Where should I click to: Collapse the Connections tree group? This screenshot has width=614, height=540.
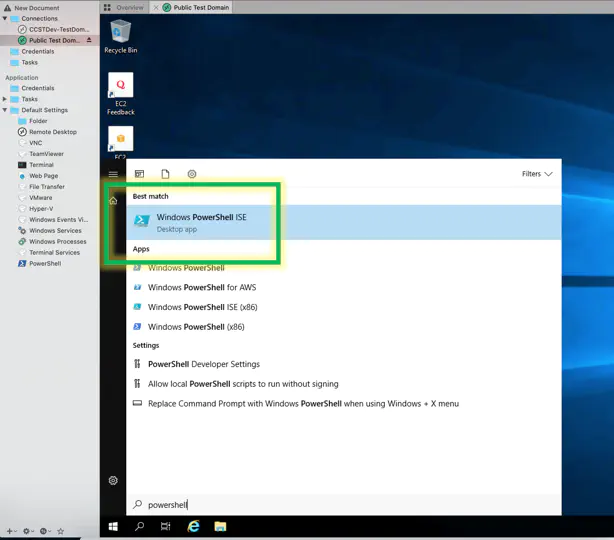5,18
